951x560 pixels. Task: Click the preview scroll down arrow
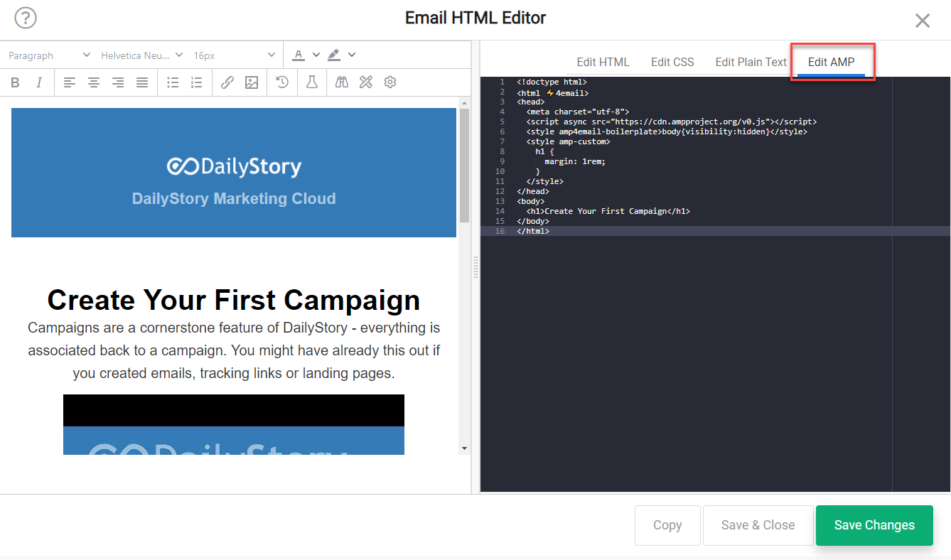point(464,448)
